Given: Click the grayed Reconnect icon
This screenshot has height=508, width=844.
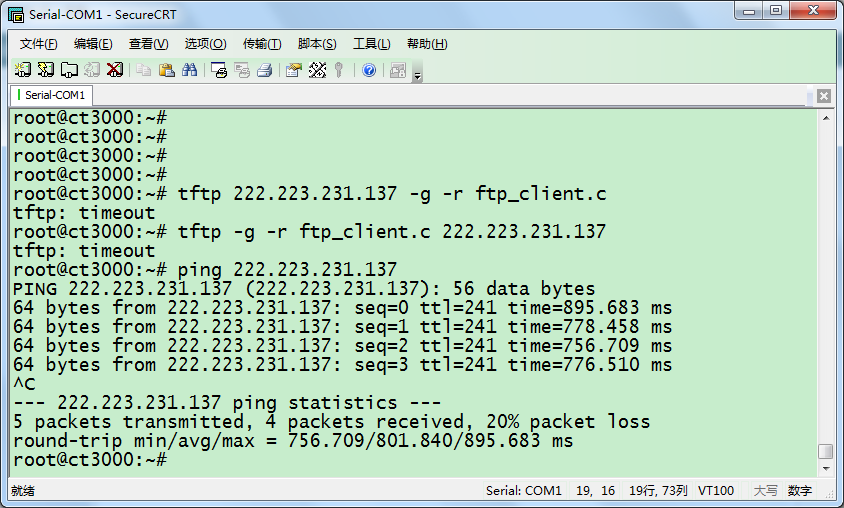Looking at the screenshot, I should [x=92, y=70].
